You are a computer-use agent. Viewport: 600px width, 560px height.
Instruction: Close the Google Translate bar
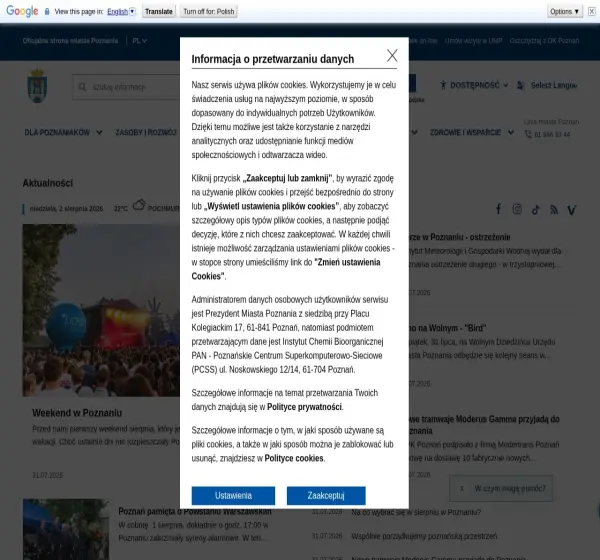[591, 11]
